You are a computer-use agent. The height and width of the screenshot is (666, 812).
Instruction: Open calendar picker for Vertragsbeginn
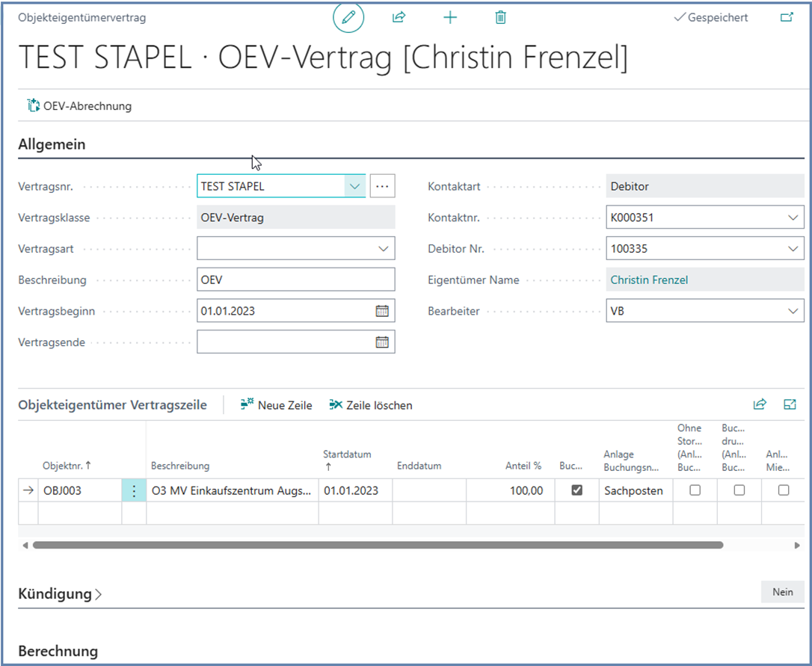(382, 311)
